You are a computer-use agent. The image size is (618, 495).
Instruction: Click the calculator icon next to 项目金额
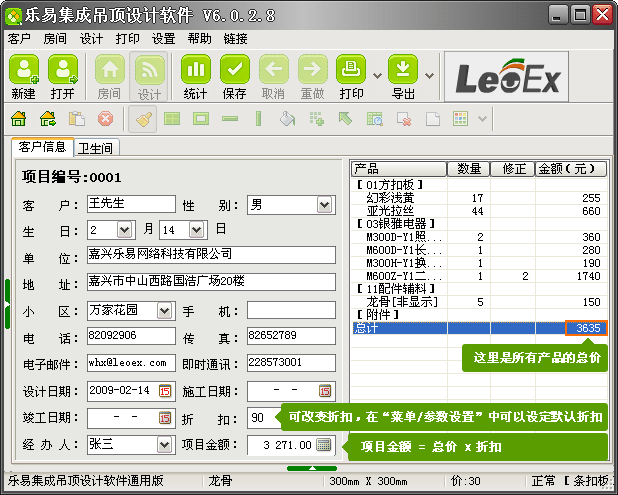(x=324, y=445)
